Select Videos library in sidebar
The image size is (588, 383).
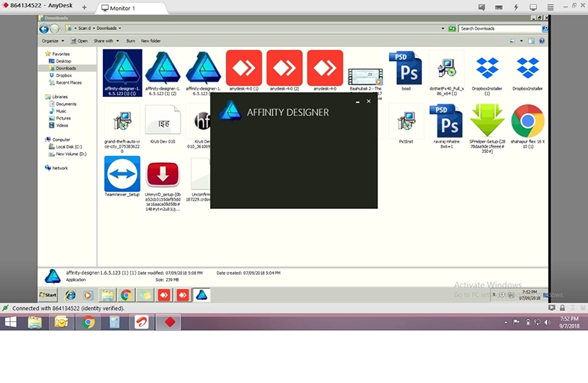pyautogui.click(x=59, y=125)
